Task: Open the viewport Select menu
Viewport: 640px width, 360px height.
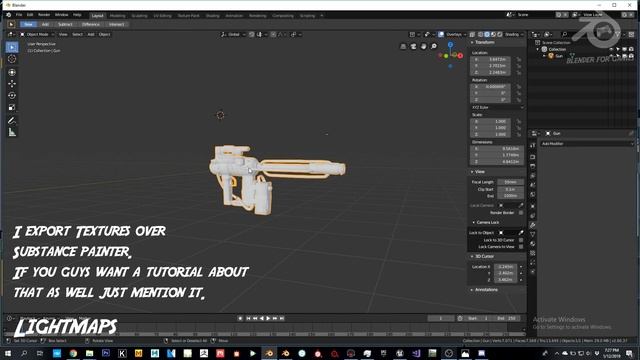Action: tap(77, 35)
